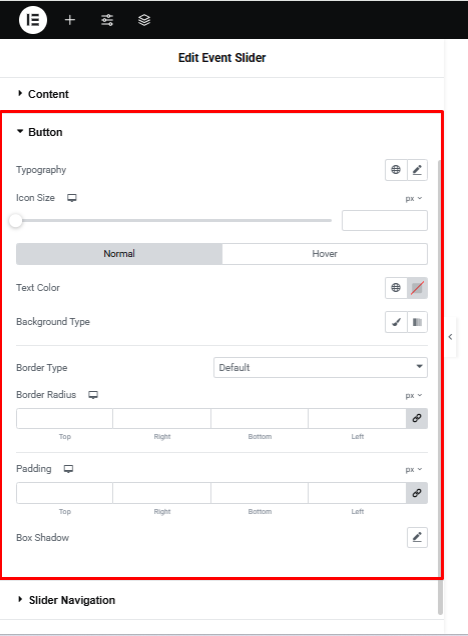Toggle linked values for Border Radius

click(x=417, y=418)
